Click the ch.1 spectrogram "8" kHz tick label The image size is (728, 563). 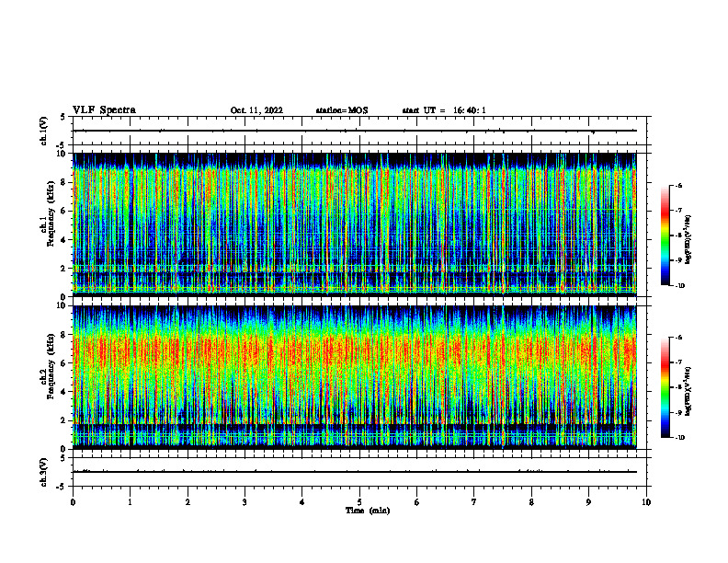pyautogui.click(x=64, y=182)
